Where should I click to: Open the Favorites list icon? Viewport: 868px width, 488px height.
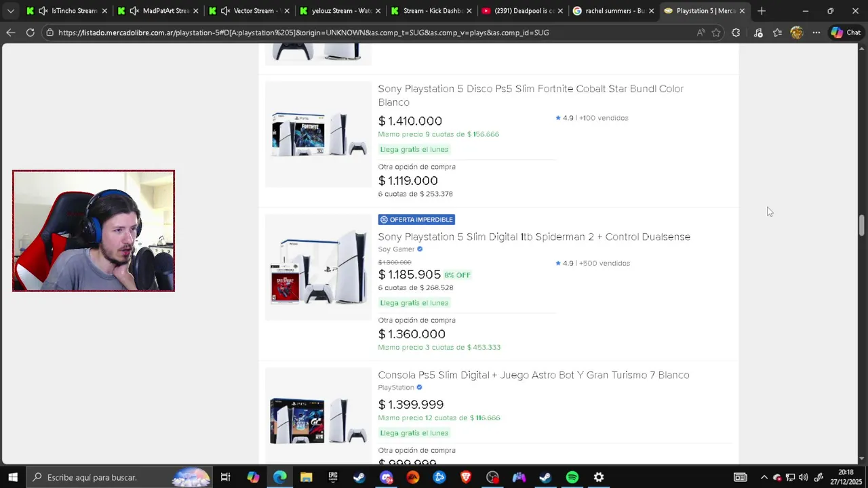777,33
